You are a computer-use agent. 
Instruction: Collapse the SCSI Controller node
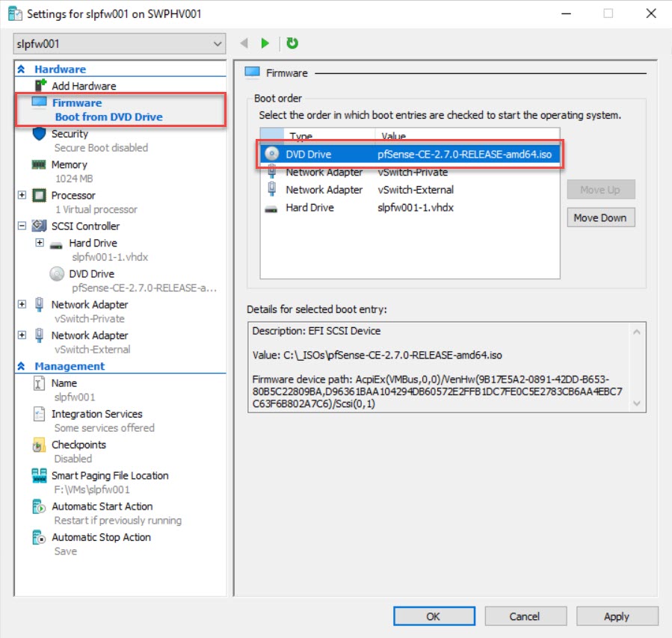[22, 226]
